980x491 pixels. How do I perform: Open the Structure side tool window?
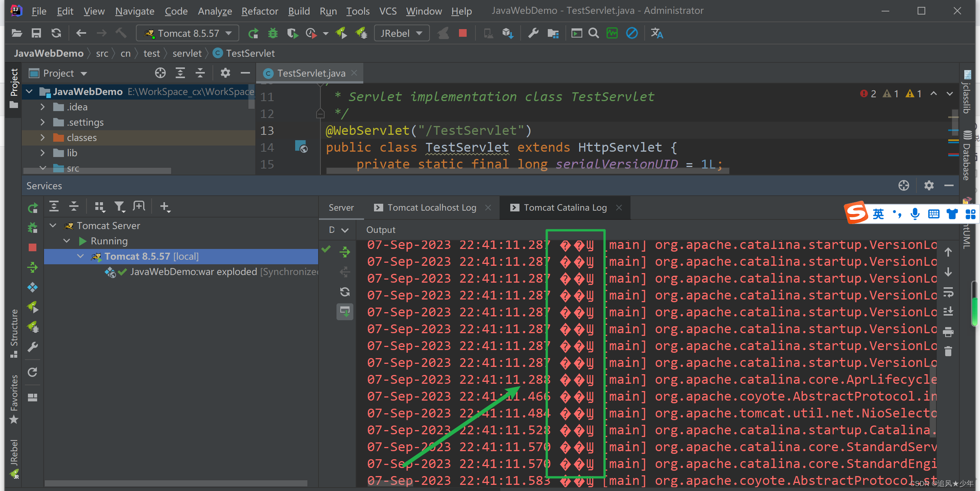[14, 333]
